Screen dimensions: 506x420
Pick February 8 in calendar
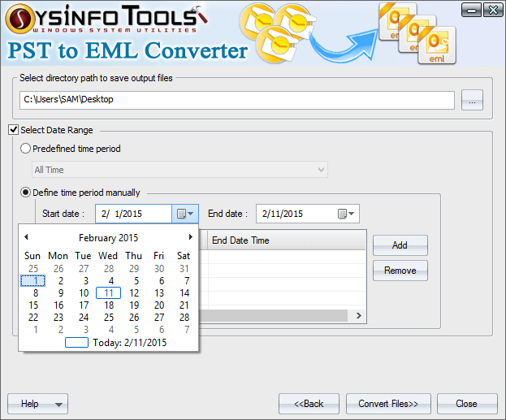coord(35,292)
